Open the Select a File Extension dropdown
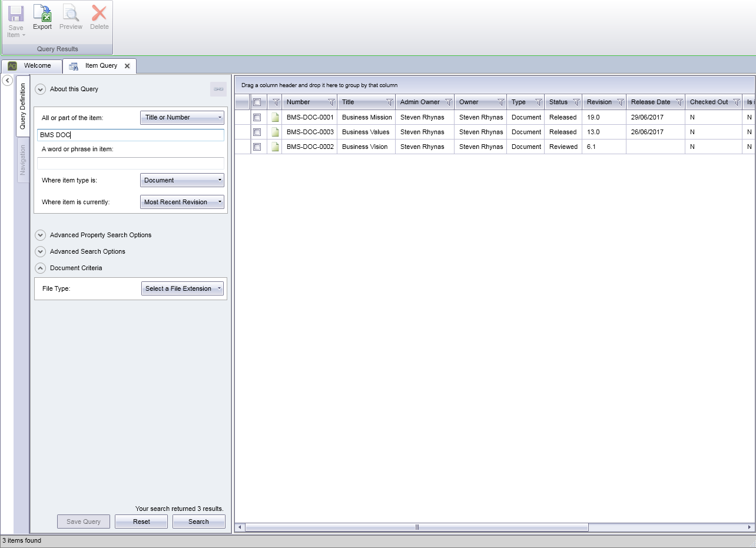This screenshot has height=548, width=756. pyautogui.click(x=183, y=288)
